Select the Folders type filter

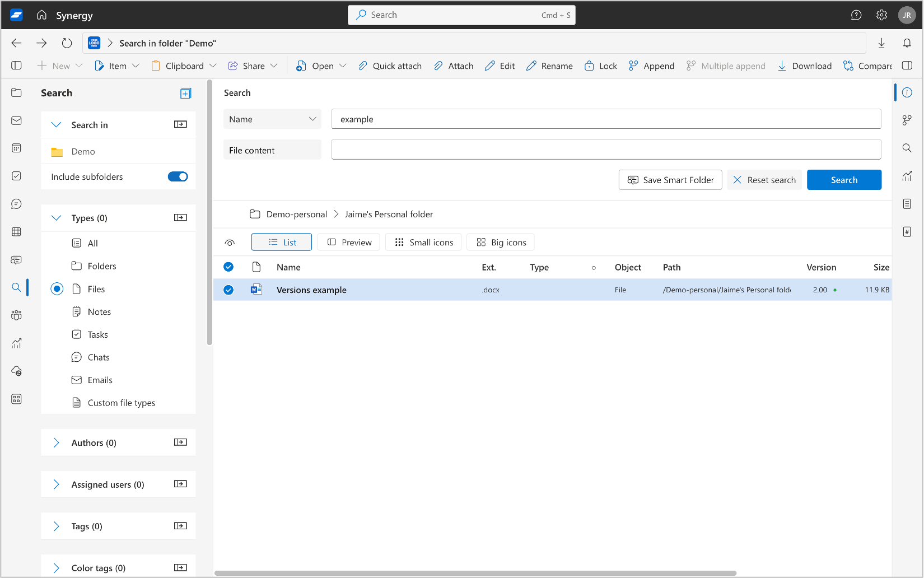tap(94, 266)
